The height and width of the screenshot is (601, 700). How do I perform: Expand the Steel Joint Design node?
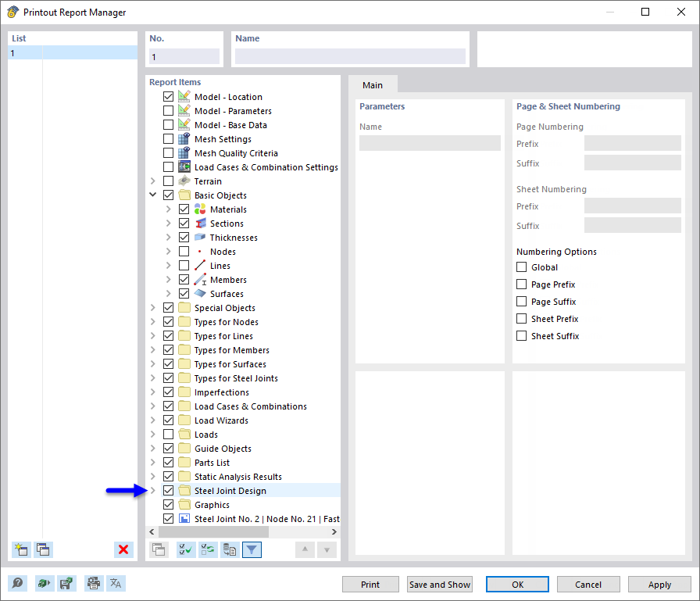[x=153, y=490]
